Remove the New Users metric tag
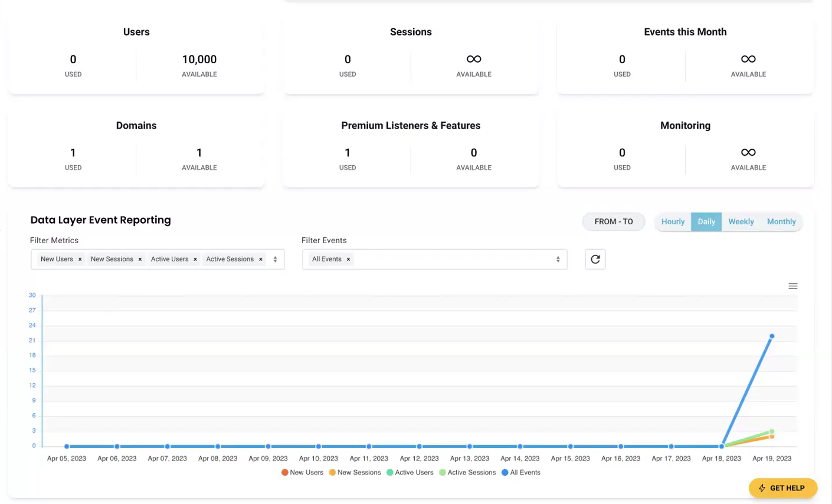 click(x=80, y=259)
